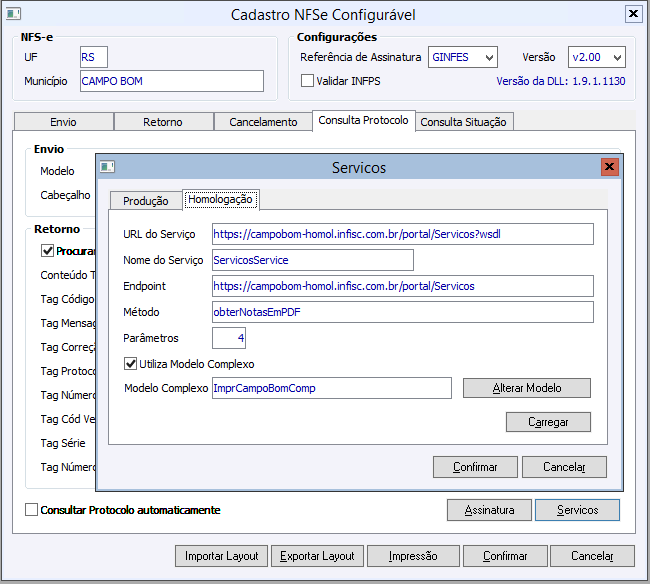Tick Consultar Protocolo automaticamente checkbox
The image size is (650, 584).
click(32, 510)
